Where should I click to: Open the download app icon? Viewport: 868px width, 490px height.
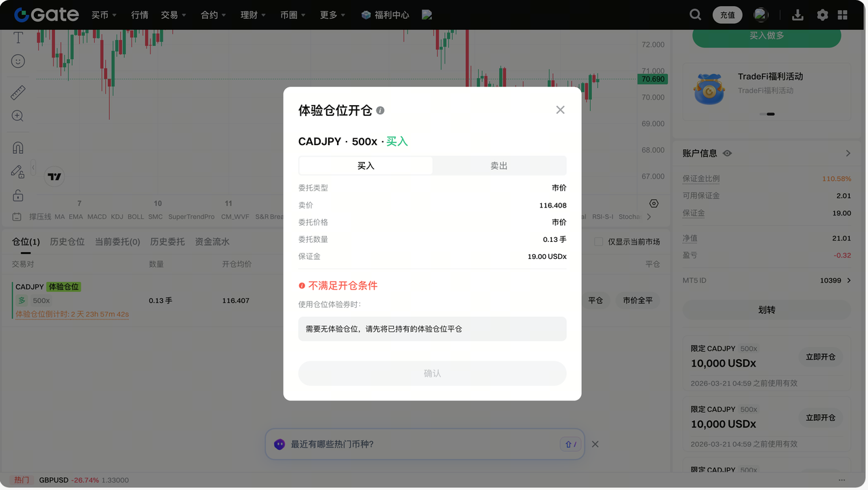coord(797,15)
